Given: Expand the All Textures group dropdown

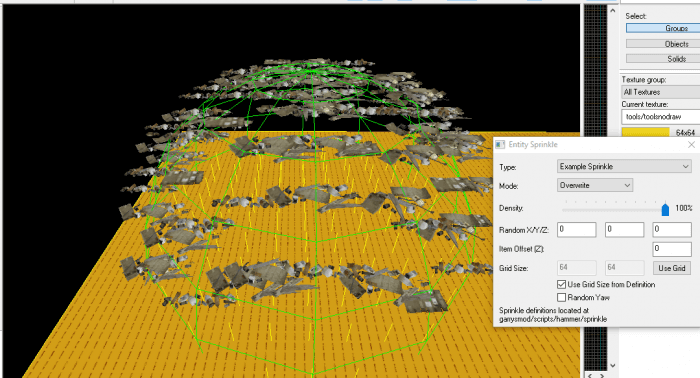Looking at the screenshot, I should click(661, 92).
